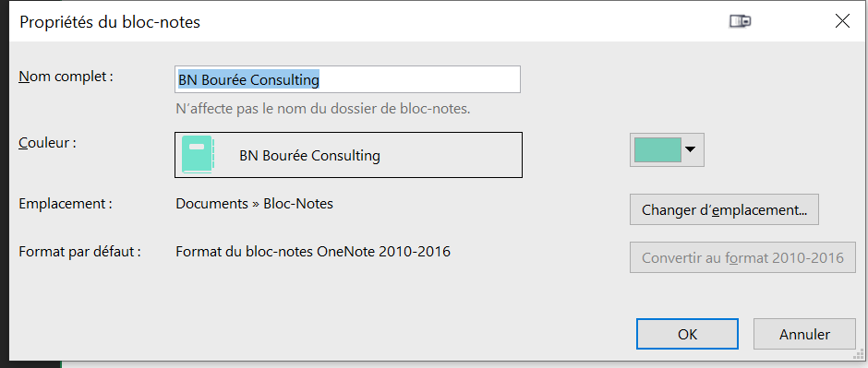
Task: Click the Changer d'emplacement button
Action: click(724, 210)
